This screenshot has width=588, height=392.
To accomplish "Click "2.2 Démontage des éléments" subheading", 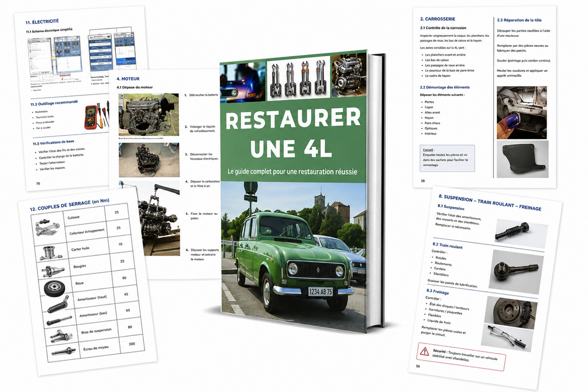I will coord(445,87).
